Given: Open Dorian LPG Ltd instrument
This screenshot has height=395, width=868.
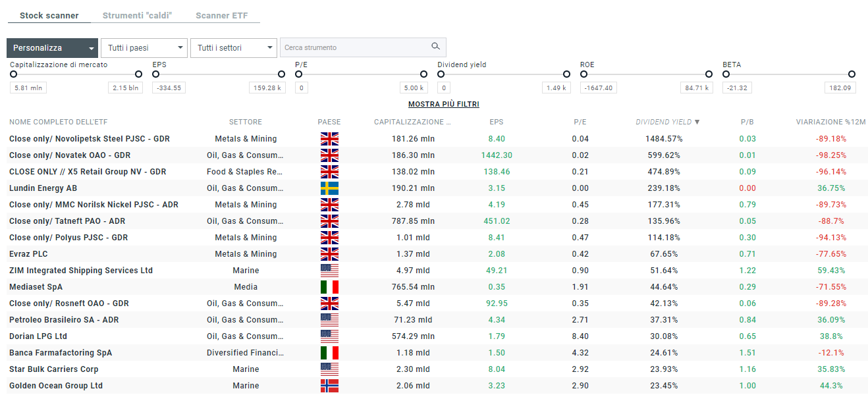Looking at the screenshot, I should click(38, 336).
